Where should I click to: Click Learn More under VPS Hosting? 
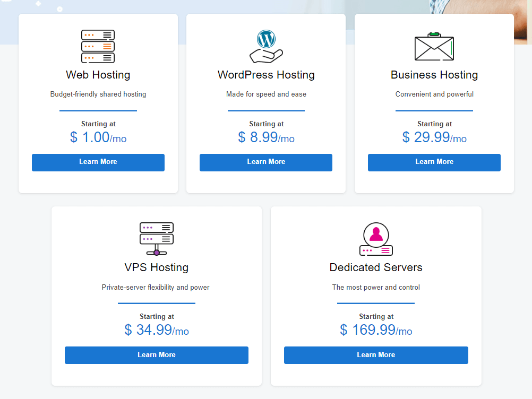(x=156, y=355)
